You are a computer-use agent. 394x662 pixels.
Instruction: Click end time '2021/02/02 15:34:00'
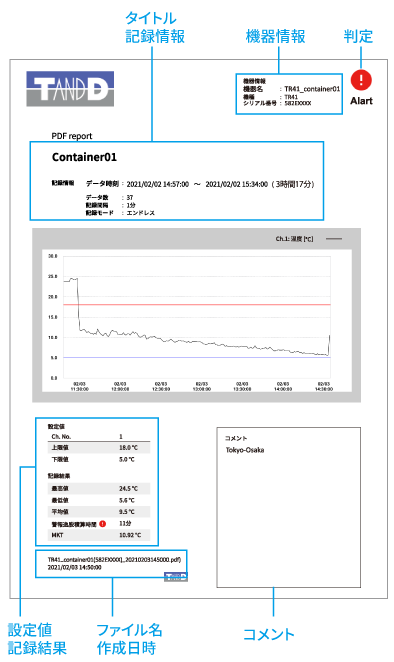[236, 184]
